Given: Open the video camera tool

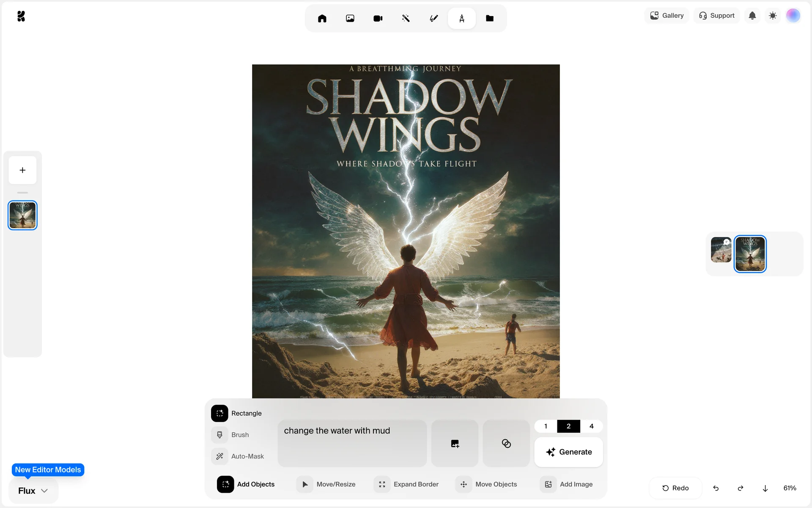Looking at the screenshot, I should coord(378,18).
